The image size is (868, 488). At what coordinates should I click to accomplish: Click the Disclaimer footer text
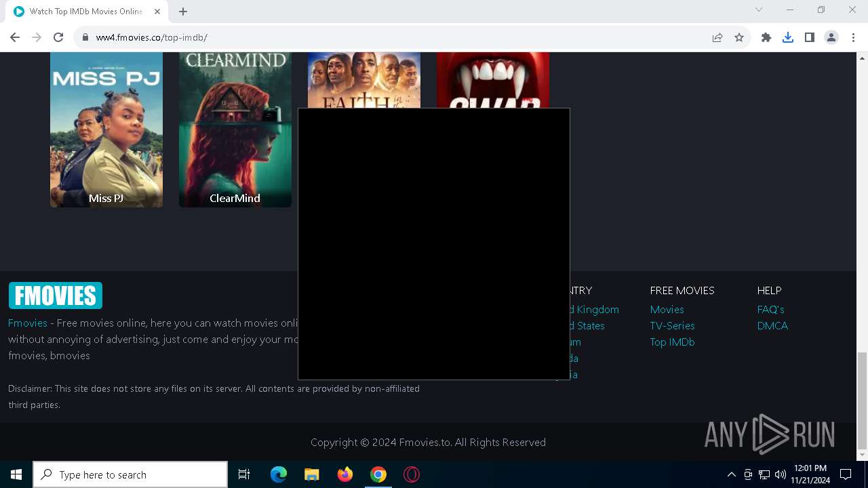coord(214,396)
